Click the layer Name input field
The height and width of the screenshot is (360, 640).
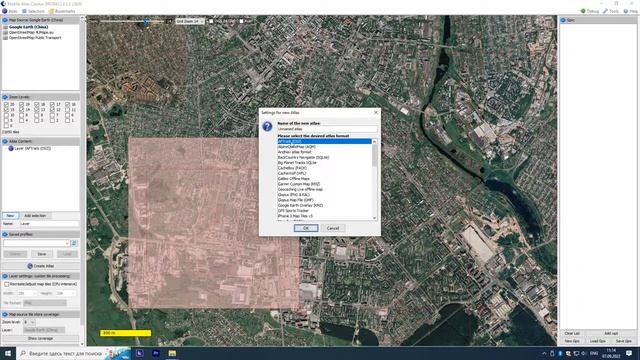pos(49,224)
